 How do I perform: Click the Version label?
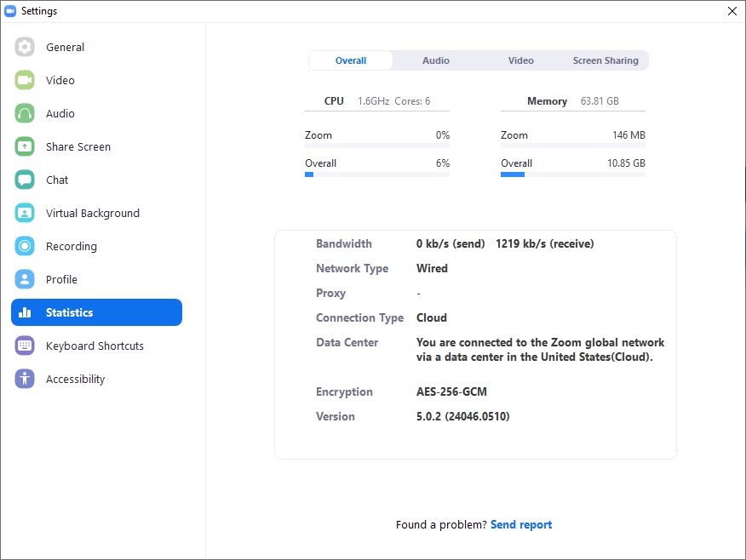tap(336, 416)
